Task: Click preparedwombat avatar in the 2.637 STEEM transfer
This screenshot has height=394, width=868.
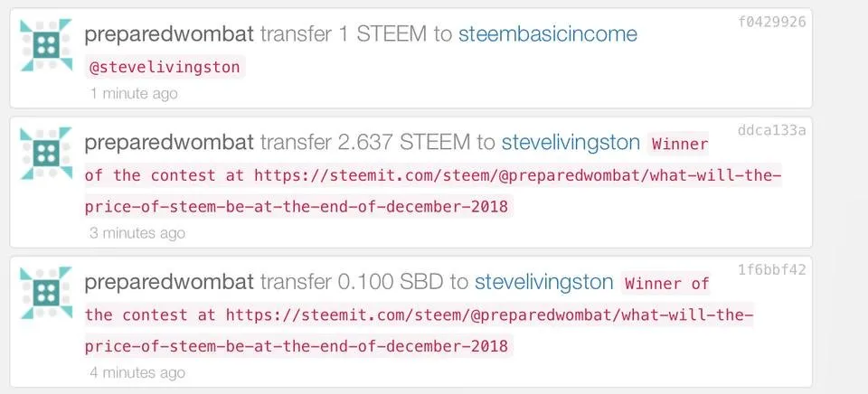Action: point(46,154)
